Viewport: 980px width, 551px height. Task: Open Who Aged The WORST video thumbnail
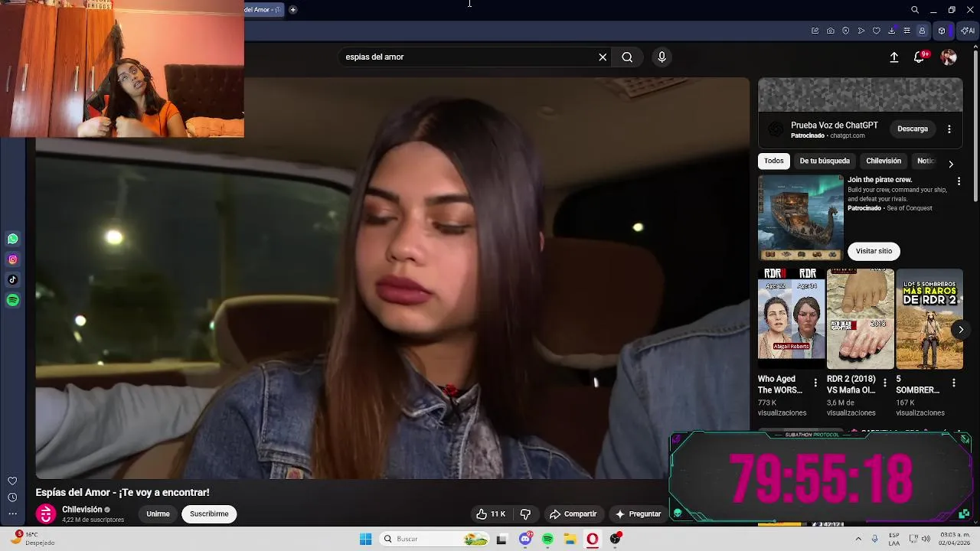tap(792, 319)
